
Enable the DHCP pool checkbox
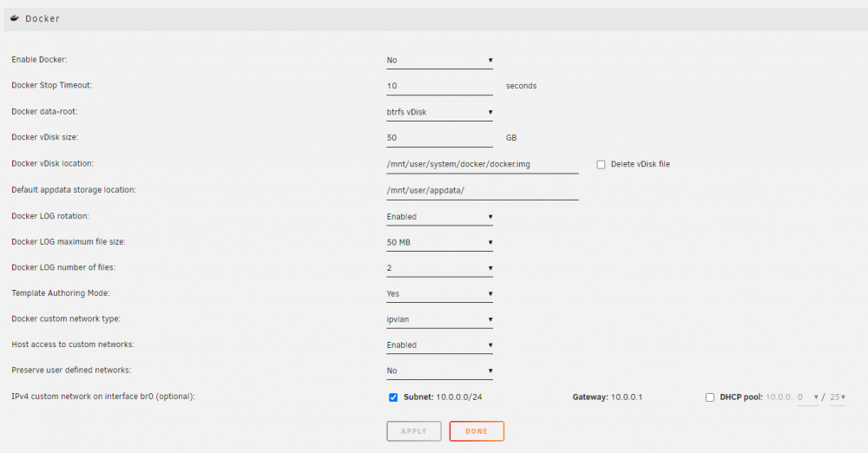coord(710,397)
